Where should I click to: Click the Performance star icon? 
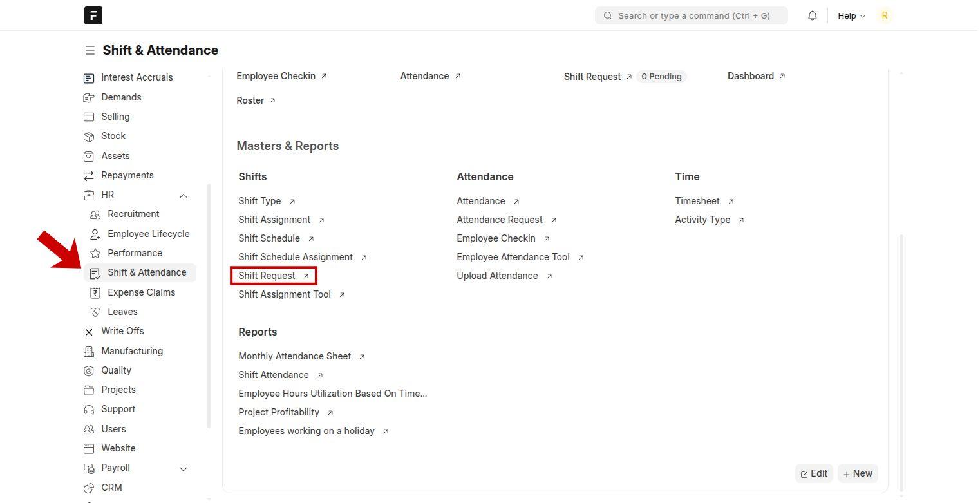tap(95, 253)
